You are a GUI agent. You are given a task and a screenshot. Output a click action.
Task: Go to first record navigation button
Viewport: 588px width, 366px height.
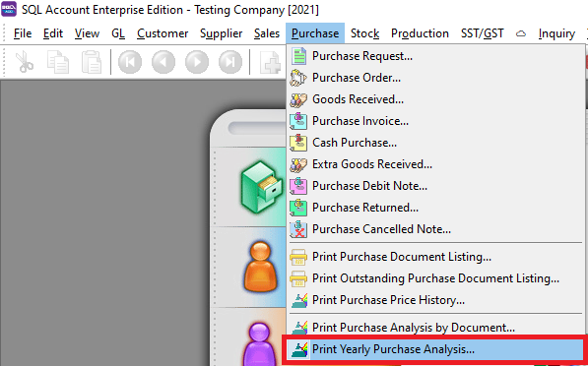pos(130,62)
